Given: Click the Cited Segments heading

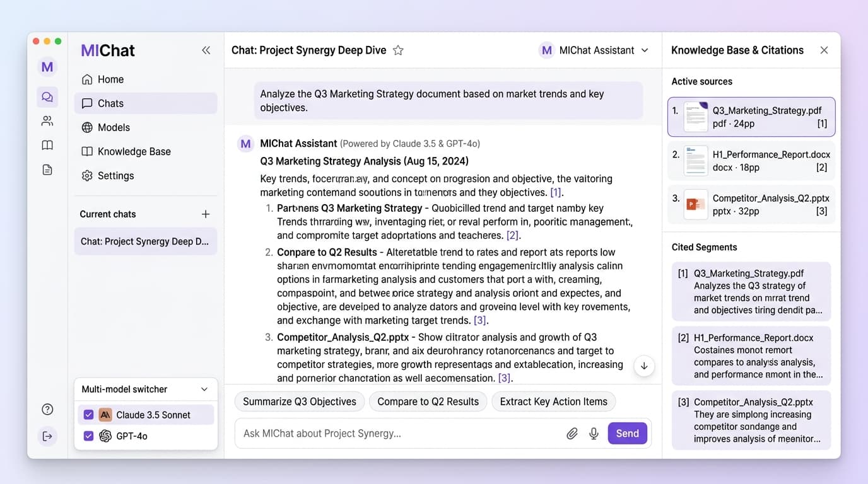Looking at the screenshot, I should 704,247.
